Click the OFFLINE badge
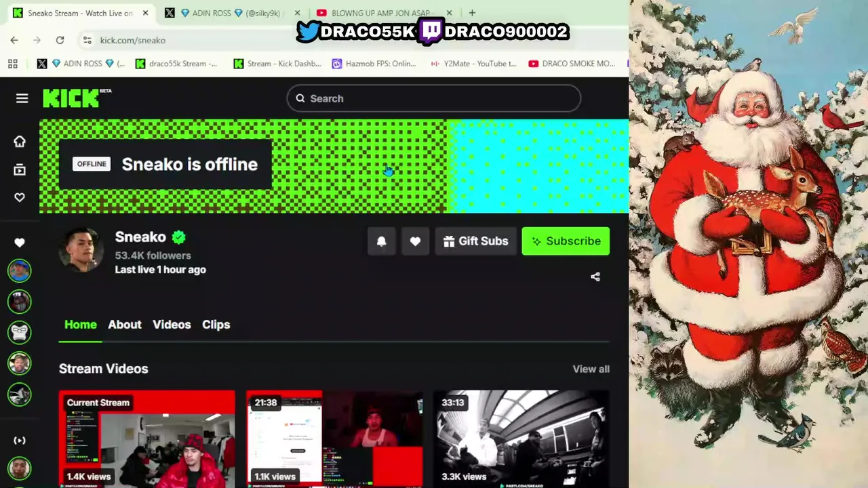Image resolution: width=868 pixels, height=488 pixels. (92, 164)
